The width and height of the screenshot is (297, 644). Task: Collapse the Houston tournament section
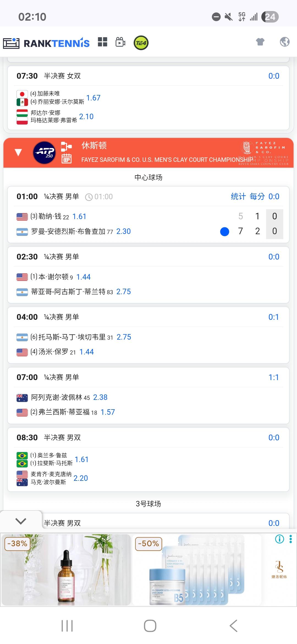tap(18, 152)
